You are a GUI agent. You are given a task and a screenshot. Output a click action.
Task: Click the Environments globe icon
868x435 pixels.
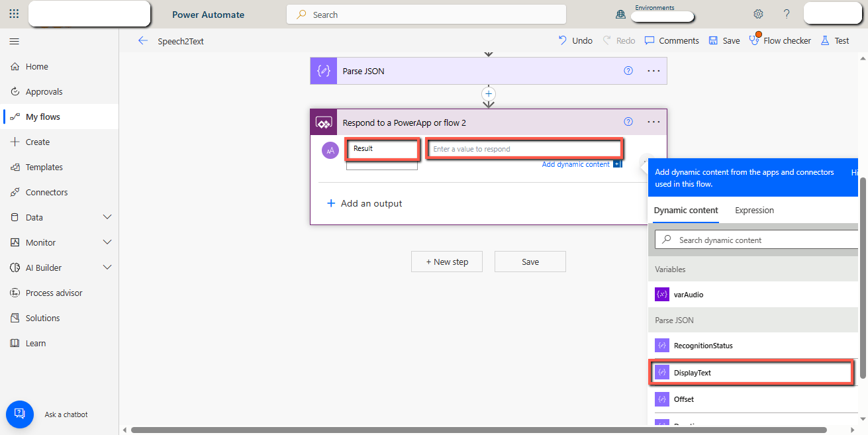pyautogui.click(x=620, y=14)
